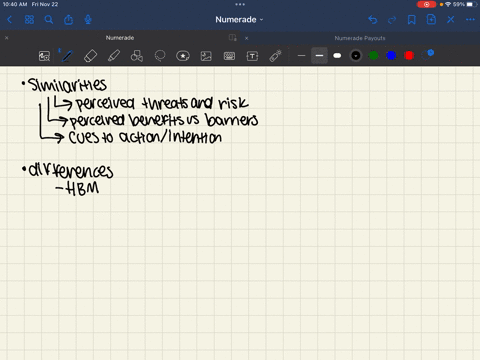Open the page thumbnails grid view

(29, 20)
